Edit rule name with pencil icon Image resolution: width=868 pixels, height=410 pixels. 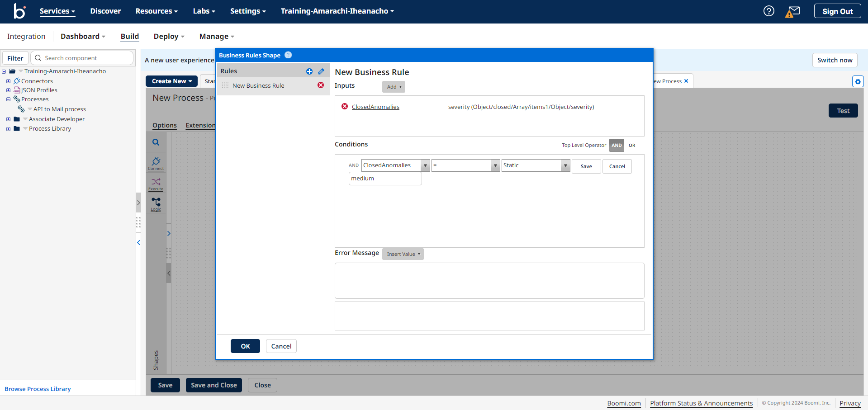321,71
